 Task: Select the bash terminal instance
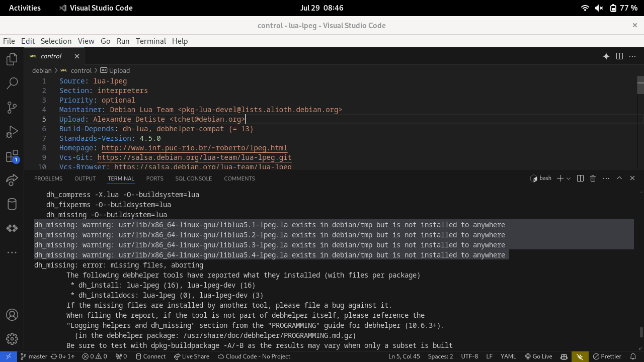[x=541, y=178]
